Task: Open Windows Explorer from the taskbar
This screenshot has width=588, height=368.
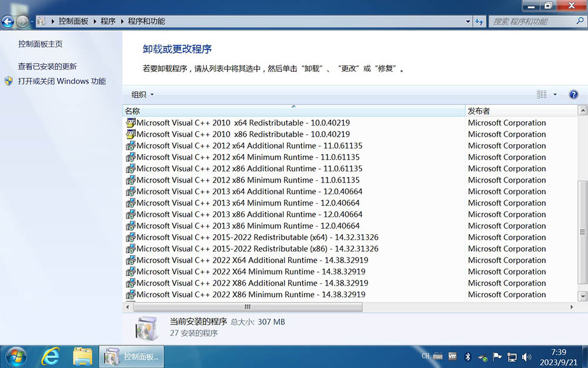Action: (82, 356)
